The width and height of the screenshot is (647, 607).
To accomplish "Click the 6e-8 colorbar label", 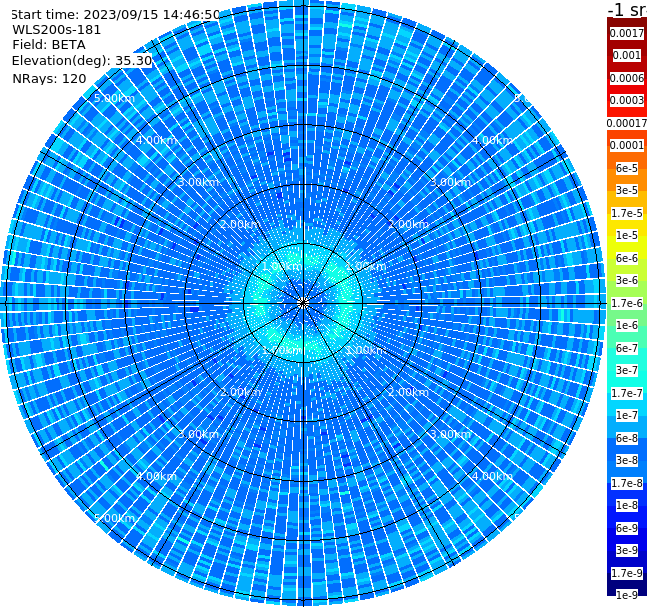I will point(627,438).
